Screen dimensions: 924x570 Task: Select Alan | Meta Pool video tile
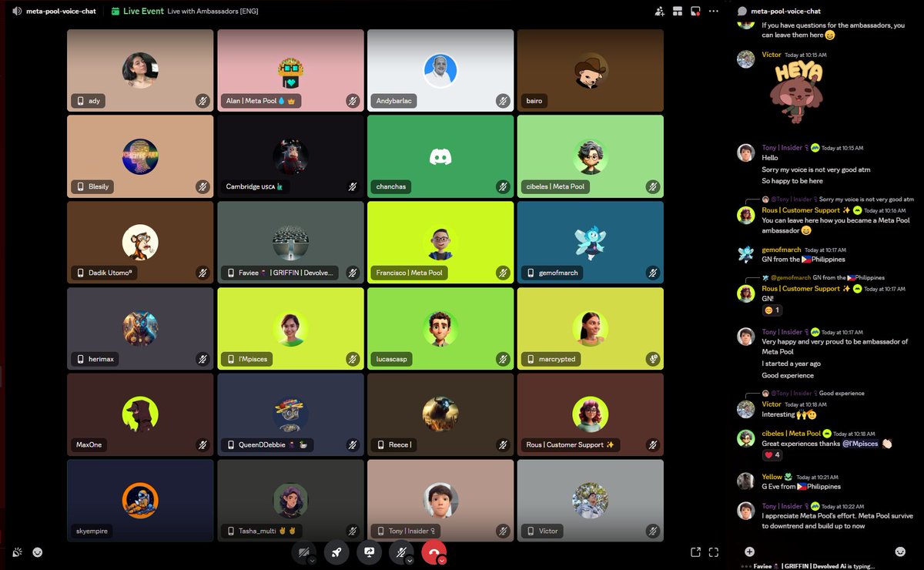point(290,69)
